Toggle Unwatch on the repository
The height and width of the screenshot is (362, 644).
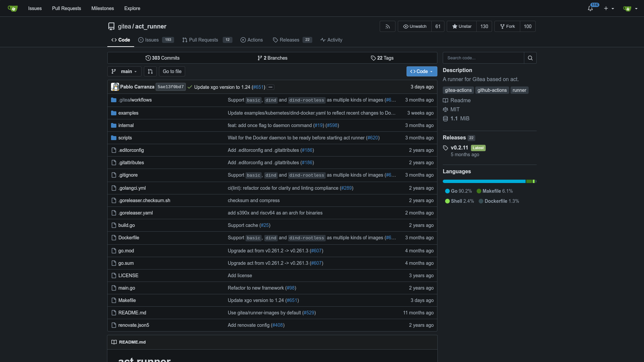415,26
